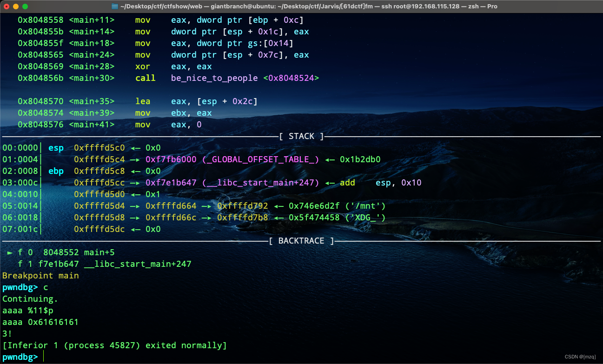This screenshot has width=603, height=364.
Task: Click stack address 0xffffd5dc
Action: coord(99,229)
